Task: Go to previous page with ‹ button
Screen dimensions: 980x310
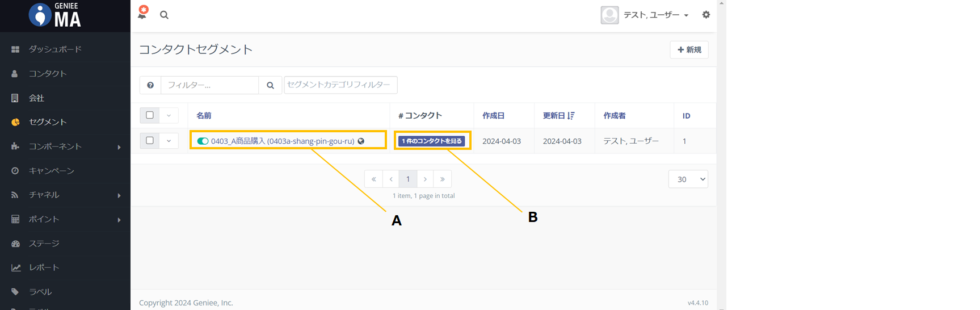Action: [391, 179]
